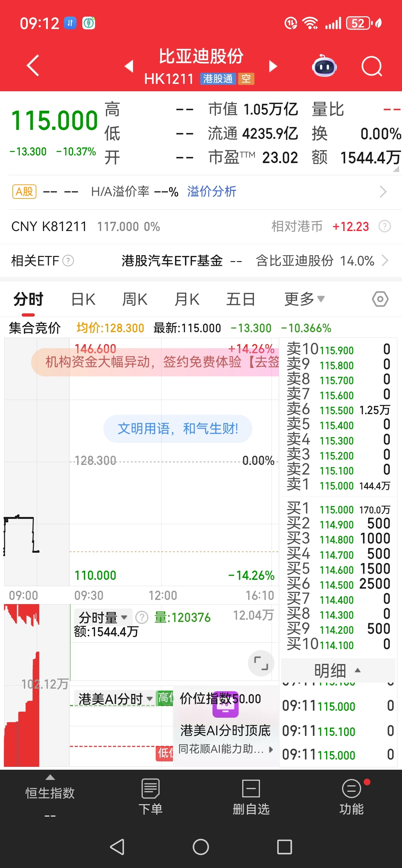Open 同花顺AI能力助 promo arrow

[x=271, y=749]
